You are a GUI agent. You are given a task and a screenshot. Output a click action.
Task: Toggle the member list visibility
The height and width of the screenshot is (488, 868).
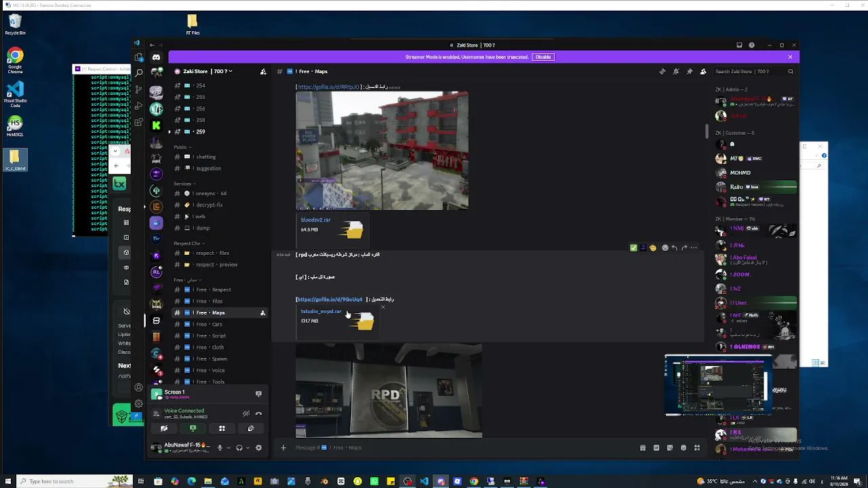(703, 71)
